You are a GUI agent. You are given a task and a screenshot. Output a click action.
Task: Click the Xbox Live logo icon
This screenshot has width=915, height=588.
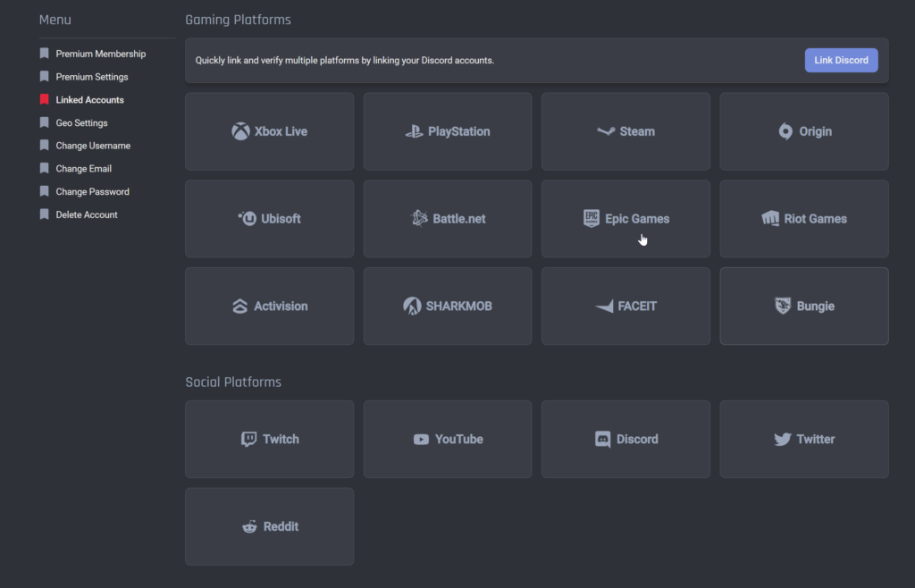pyautogui.click(x=240, y=131)
